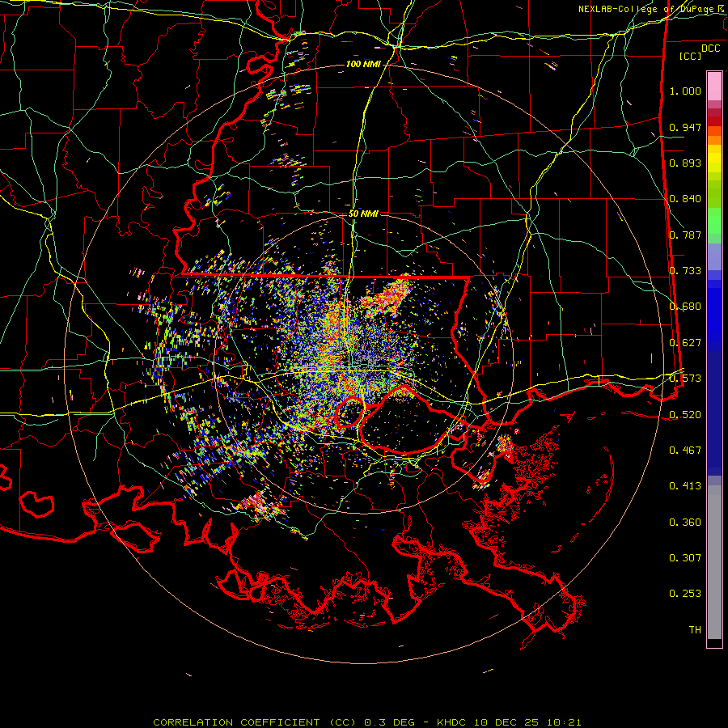
Task: Click the 1.000 value on color scale
Action: pyautogui.click(x=685, y=91)
